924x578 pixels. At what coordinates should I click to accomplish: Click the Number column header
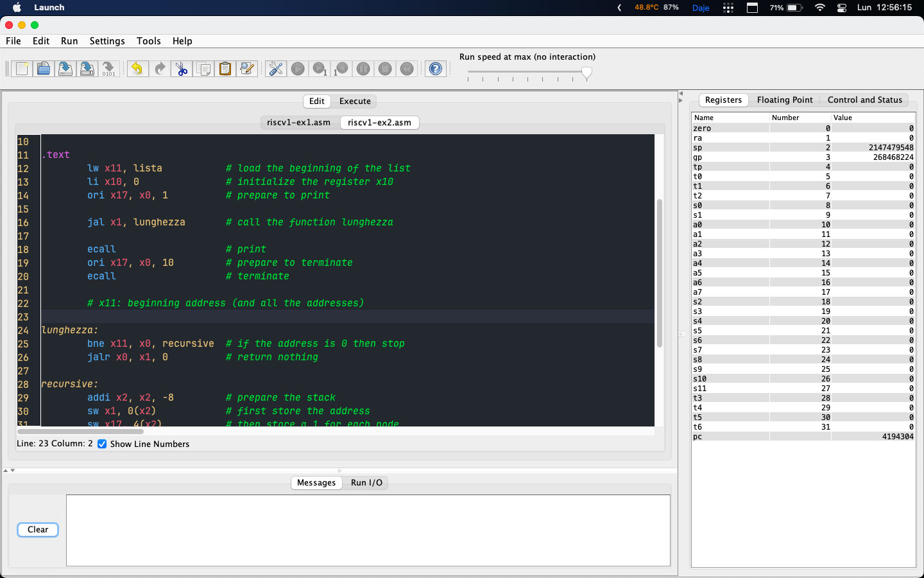coord(800,118)
